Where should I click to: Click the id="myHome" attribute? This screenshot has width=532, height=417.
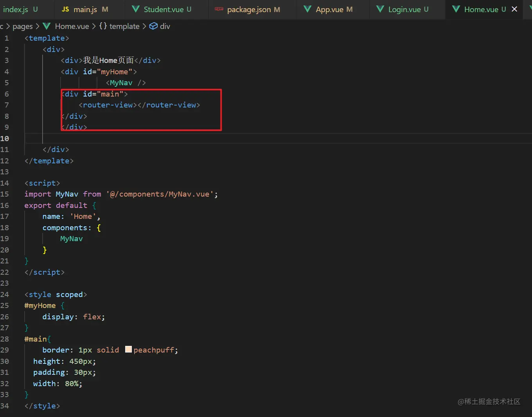[x=108, y=72]
